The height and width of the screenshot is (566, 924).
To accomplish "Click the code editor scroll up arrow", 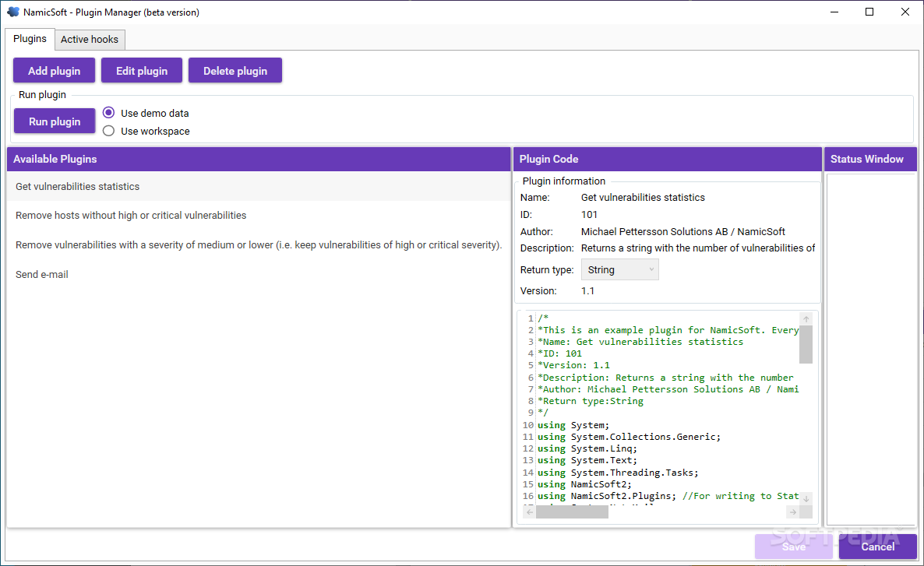I will tap(806, 318).
